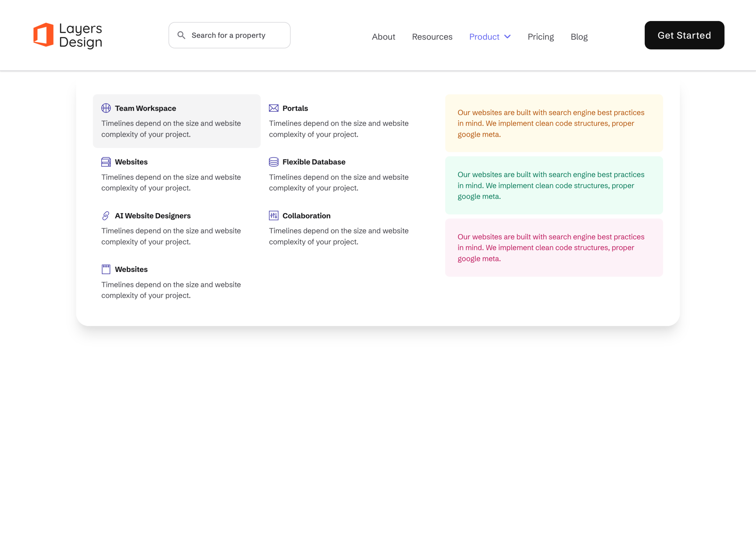Focus the Search for a property field

(x=229, y=35)
